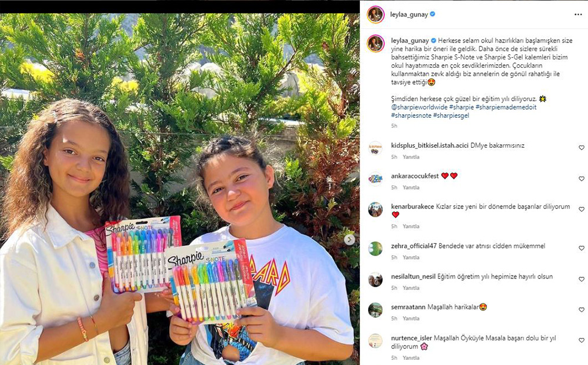
Task: Open the #sharpiesnote hashtag
Action: click(x=411, y=115)
